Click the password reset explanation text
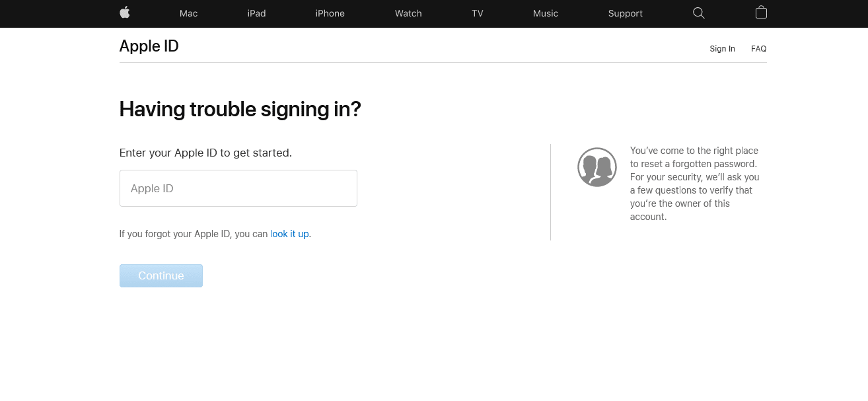Image resolution: width=868 pixels, height=401 pixels. point(694,183)
